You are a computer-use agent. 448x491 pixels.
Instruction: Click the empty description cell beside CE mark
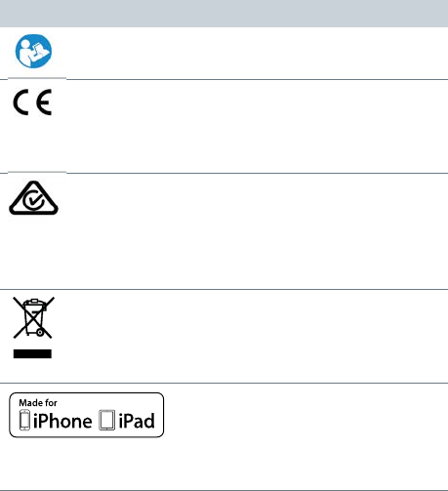[x=257, y=127]
